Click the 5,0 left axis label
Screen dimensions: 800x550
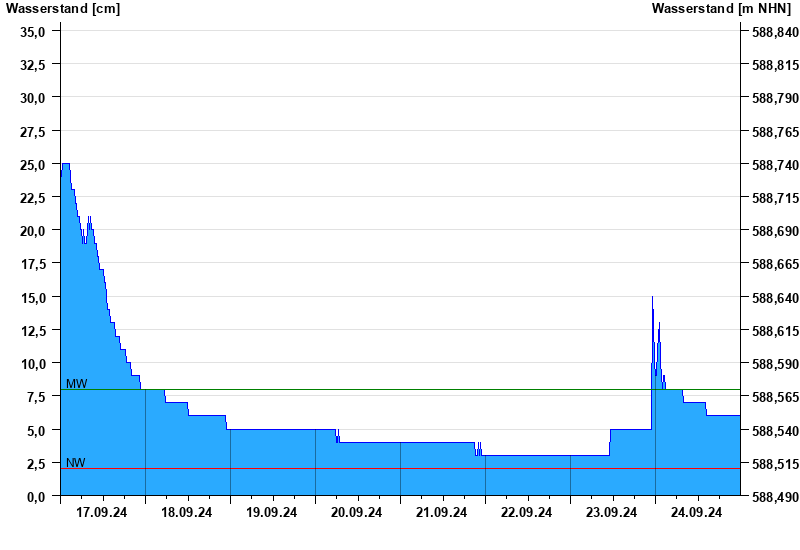point(36,431)
